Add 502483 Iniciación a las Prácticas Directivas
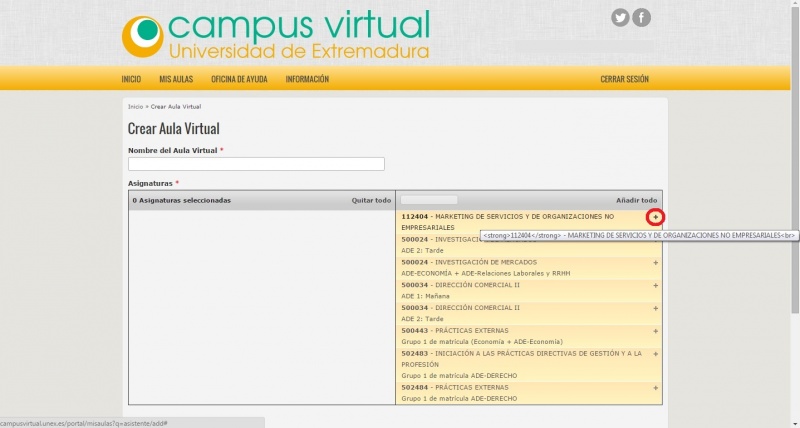 click(x=656, y=353)
